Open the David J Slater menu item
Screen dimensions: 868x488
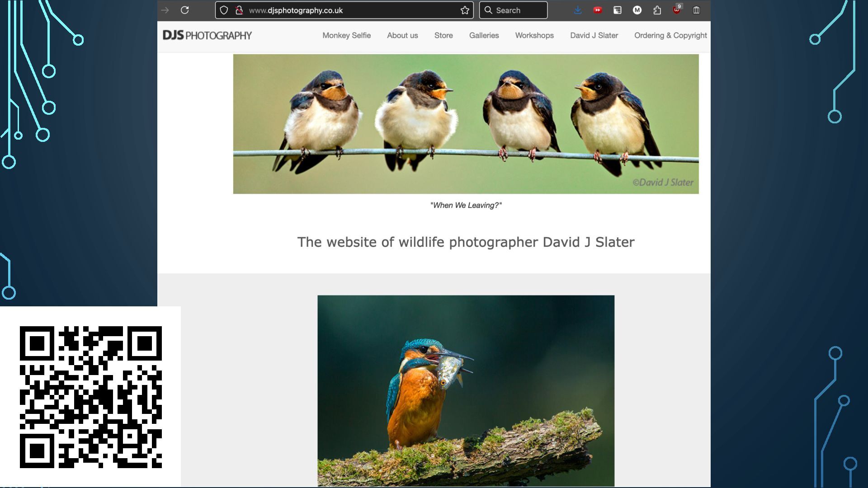coord(594,35)
